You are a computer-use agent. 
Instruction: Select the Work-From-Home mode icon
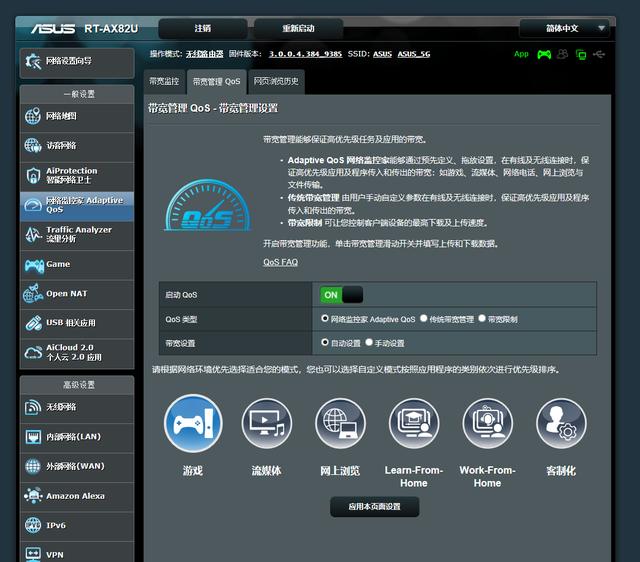[x=487, y=423]
